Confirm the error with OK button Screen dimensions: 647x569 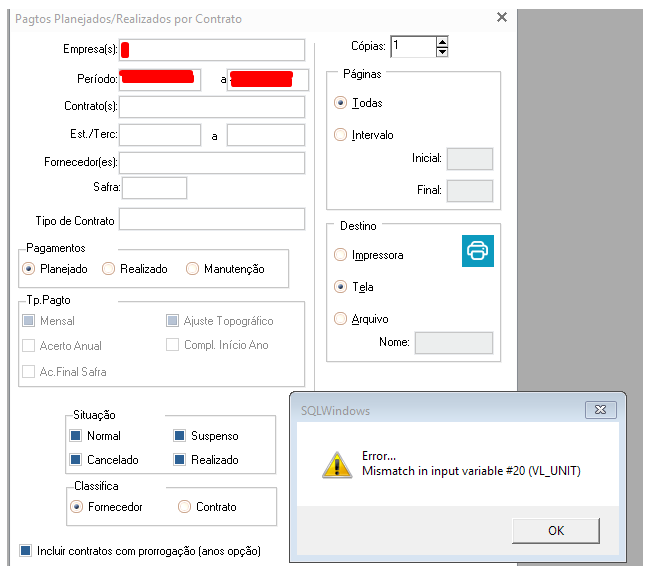point(556,531)
